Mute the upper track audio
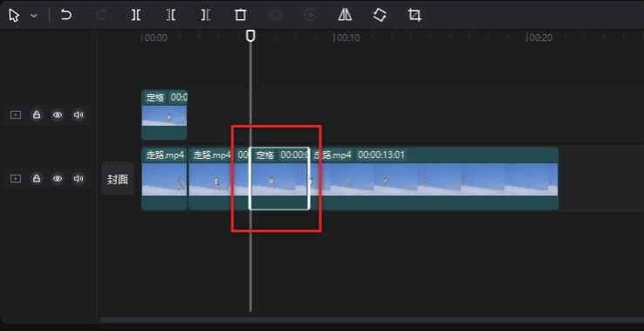Image resolution: width=644 pixels, height=331 pixels. tap(79, 114)
